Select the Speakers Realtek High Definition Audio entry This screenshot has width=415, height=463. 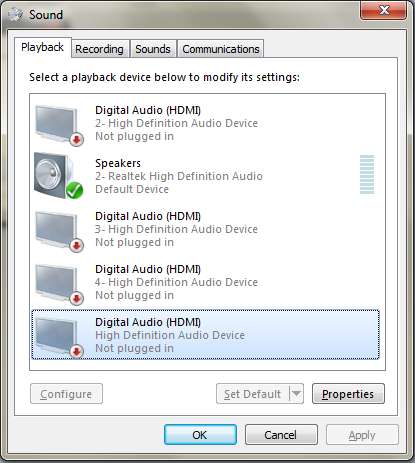tap(205, 176)
